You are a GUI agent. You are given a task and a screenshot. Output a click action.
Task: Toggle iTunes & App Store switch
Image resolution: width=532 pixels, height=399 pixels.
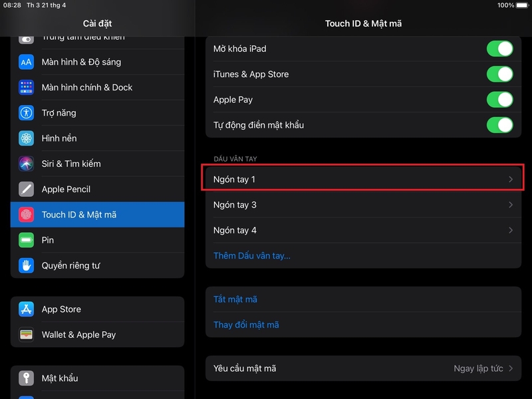tap(500, 74)
